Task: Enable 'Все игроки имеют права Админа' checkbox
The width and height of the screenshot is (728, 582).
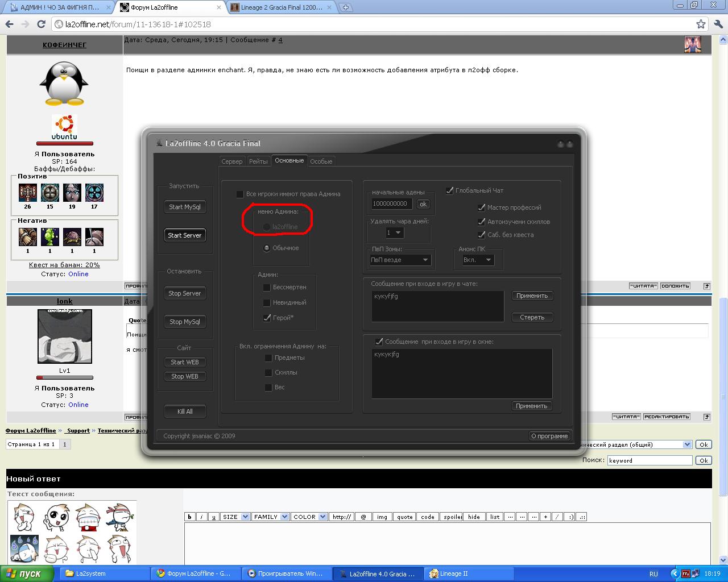Action: [x=239, y=194]
